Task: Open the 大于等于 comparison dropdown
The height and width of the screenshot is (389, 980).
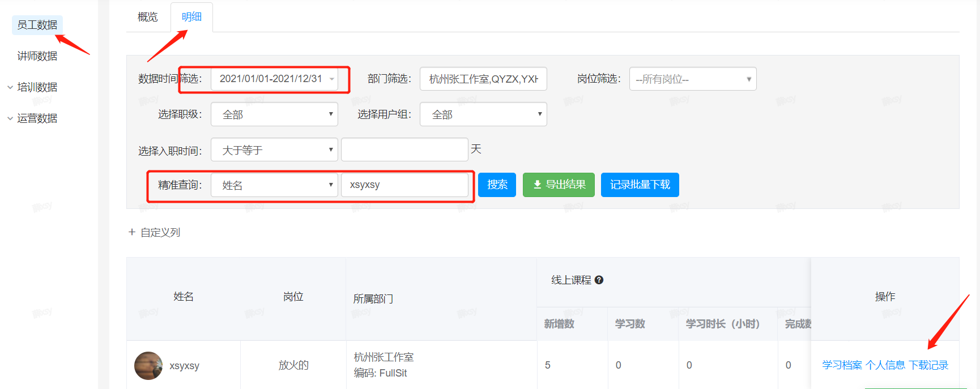Action: tap(274, 150)
